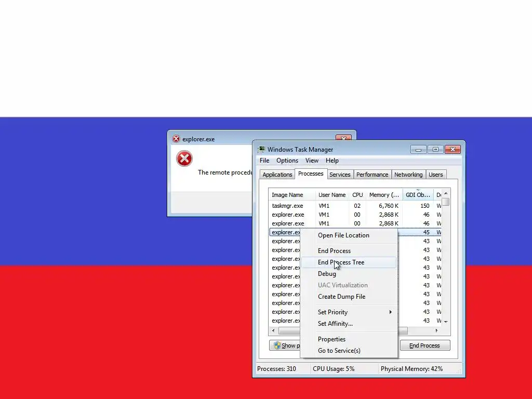Click the horizontal scroll left arrow
The height and width of the screenshot is (399, 532).
click(273, 330)
